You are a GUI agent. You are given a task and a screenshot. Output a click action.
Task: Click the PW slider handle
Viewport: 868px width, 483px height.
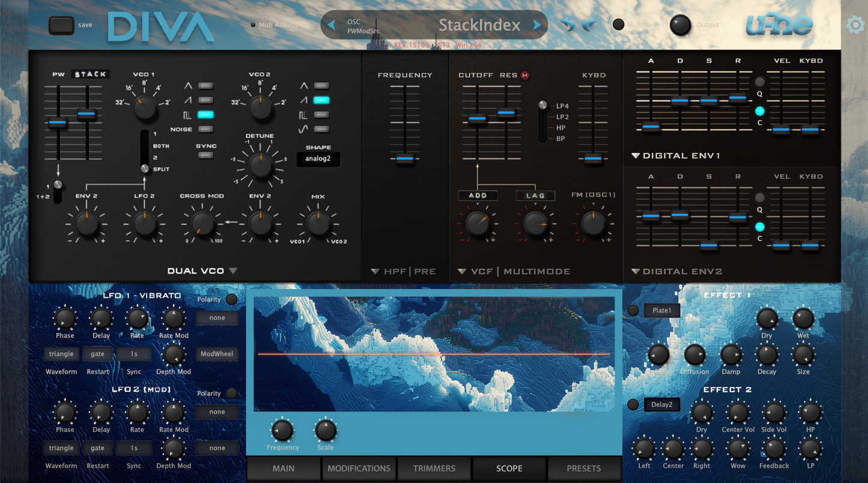[58, 123]
